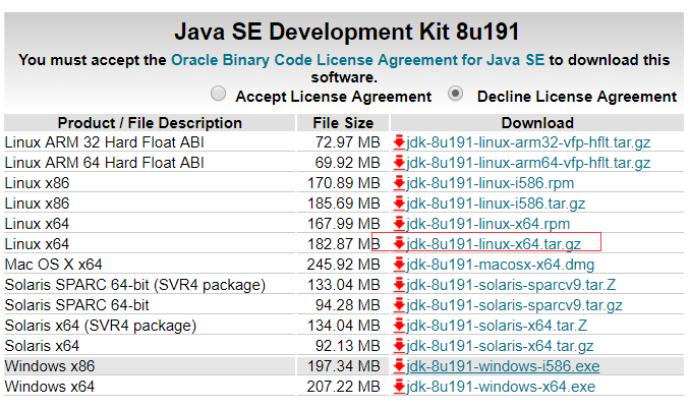Click the Windows x64 row label
Screen dimensions: 692x409
[x=49, y=386]
